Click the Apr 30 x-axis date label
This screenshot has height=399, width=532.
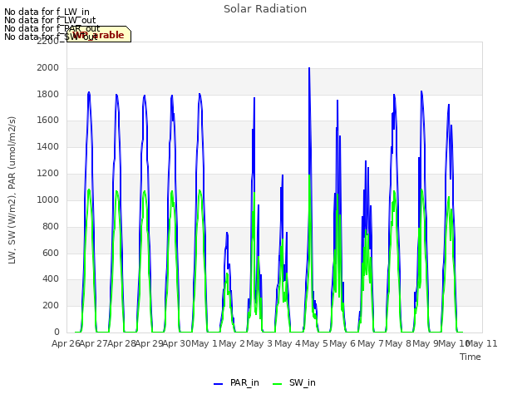pos(177,343)
